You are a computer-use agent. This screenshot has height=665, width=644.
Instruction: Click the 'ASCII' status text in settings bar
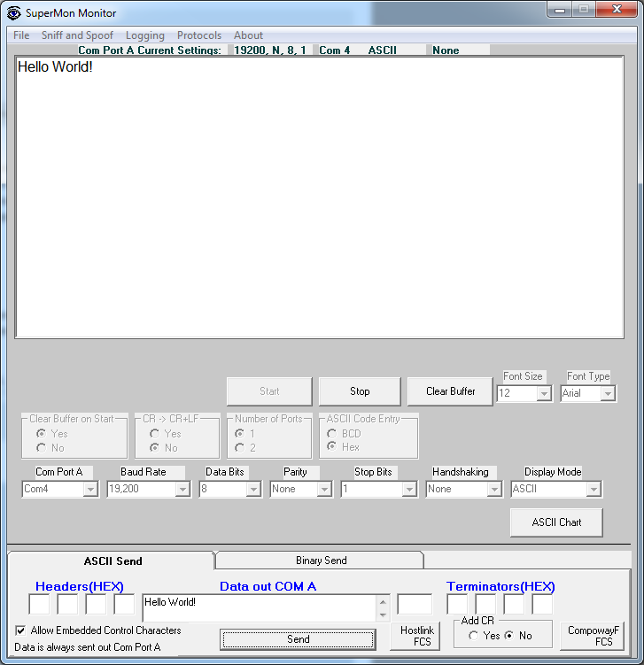pyautogui.click(x=383, y=50)
